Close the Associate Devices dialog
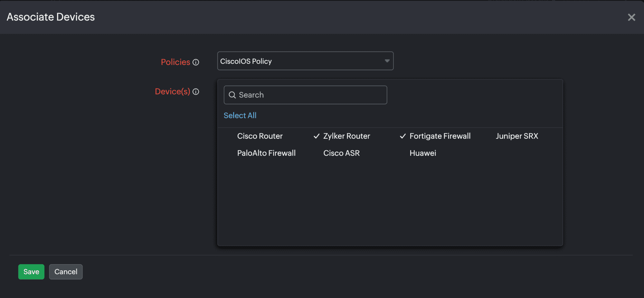The height and width of the screenshot is (298, 644). coord(631,17)
